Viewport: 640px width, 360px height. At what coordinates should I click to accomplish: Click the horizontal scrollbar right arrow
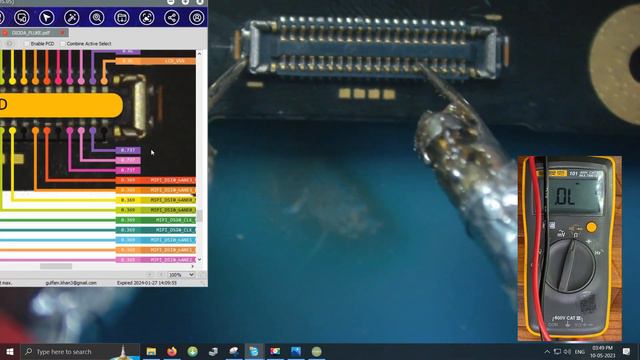[x=193, y=266]
